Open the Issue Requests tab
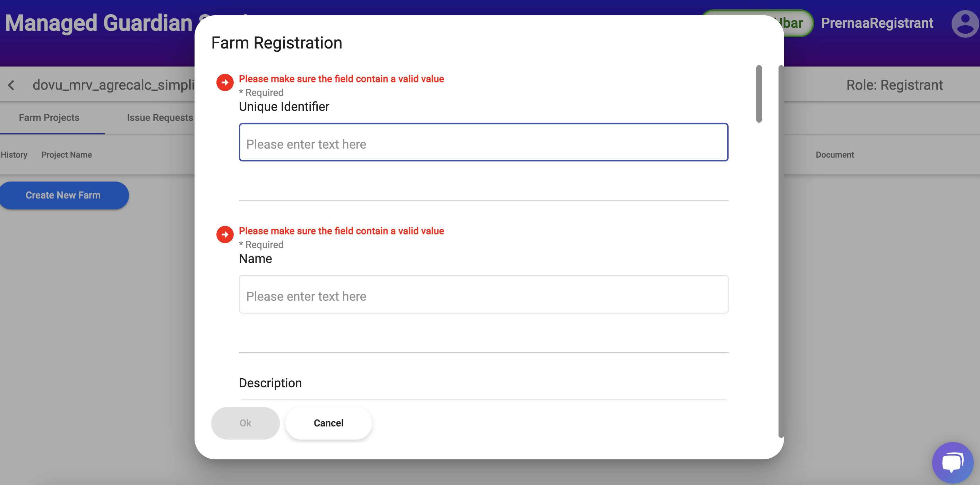 pyautogui.click(x=160, y=117)
